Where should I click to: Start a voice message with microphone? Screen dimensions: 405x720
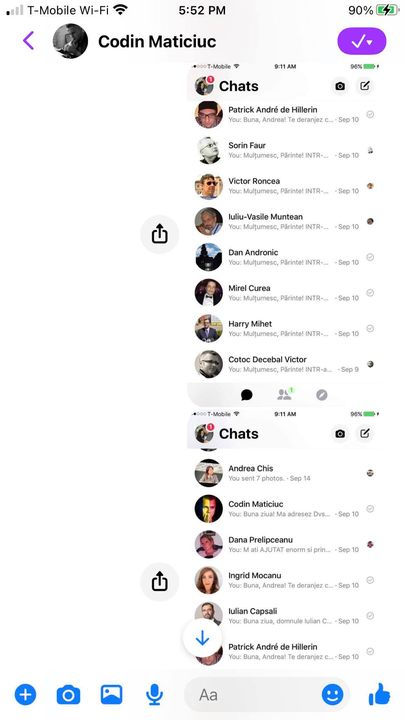(x=154, y=695)
